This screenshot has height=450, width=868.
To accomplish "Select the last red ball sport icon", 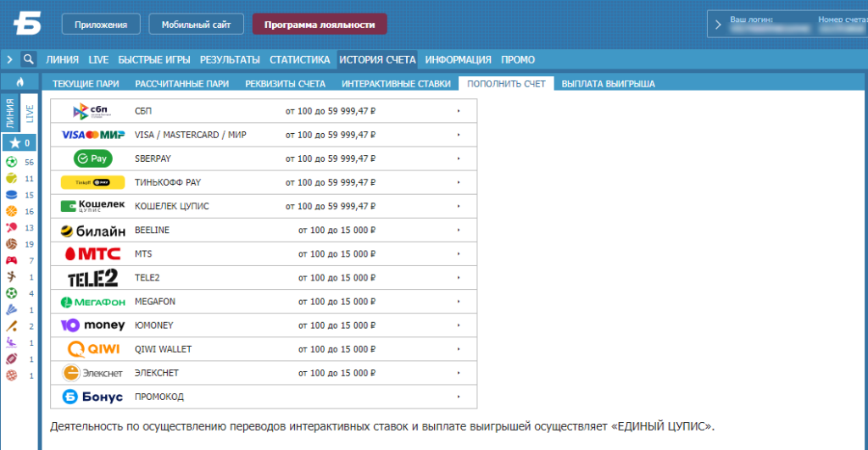I will click(x=12, y=375).
